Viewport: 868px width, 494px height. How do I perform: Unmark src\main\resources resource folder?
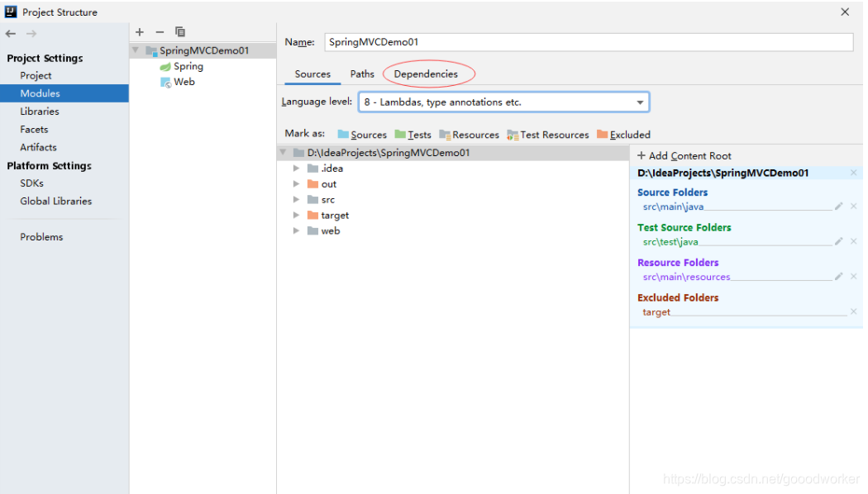point(854,276)
